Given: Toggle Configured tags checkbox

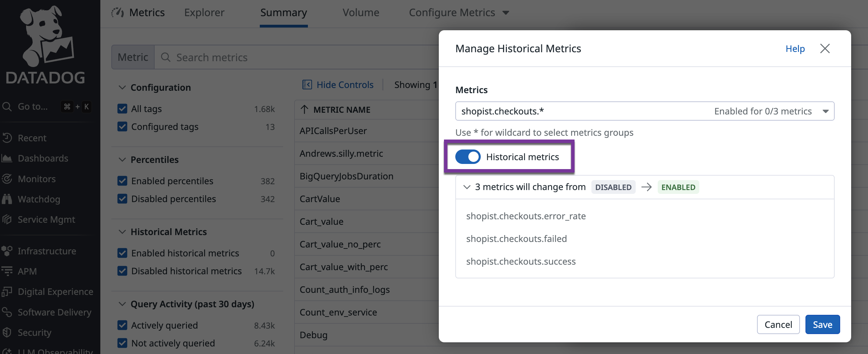Looking at the screenshot, I should (x=122, y=126).
